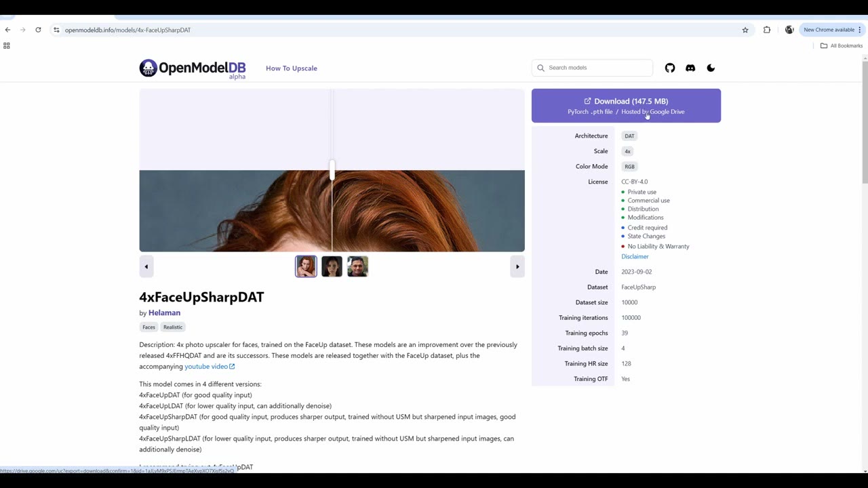Click the Training OTF value Yes

[x=625, y=379]
